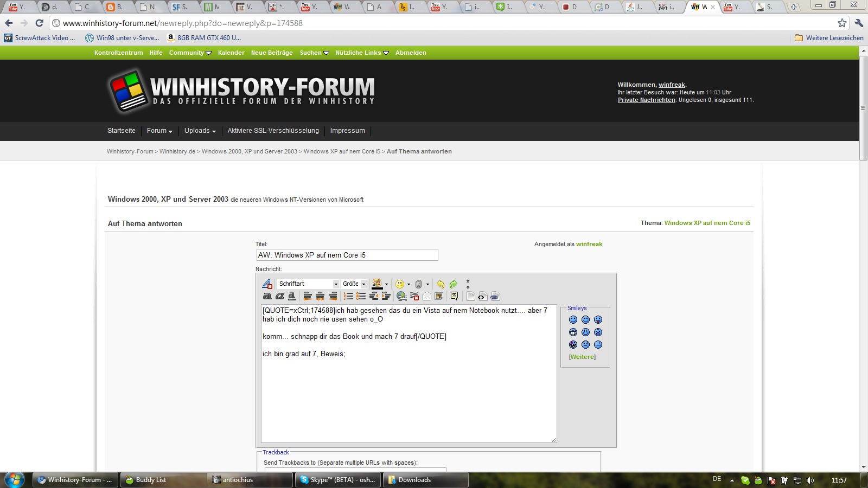Click the remove text formatting icon

[267, 284]
